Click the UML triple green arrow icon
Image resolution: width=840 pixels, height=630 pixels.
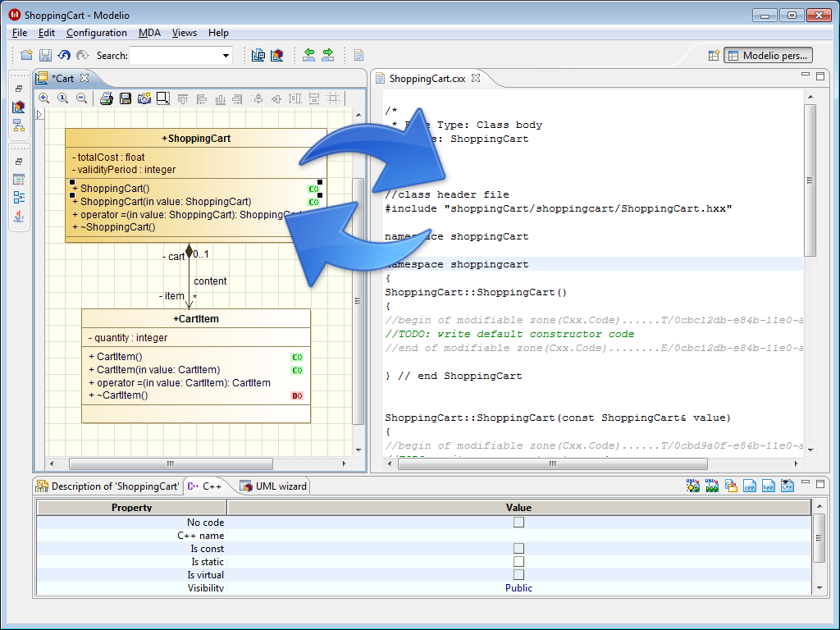point(711,486)
